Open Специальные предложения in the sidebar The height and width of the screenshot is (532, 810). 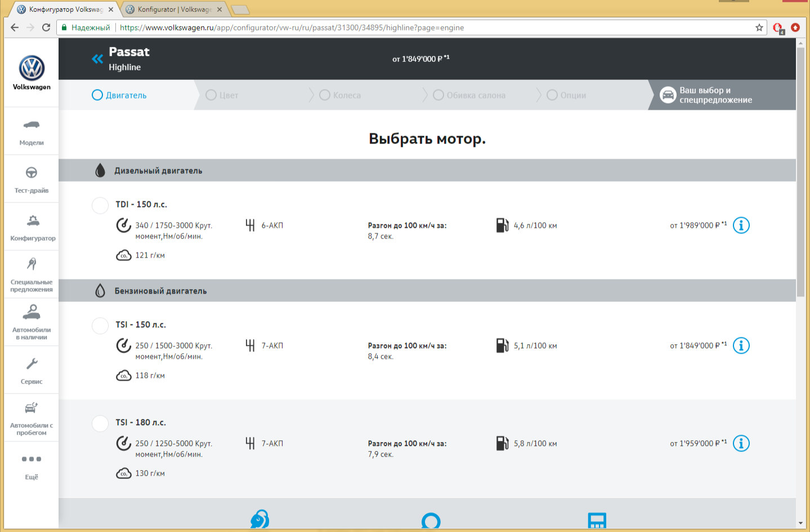click(x=32, y=275)
